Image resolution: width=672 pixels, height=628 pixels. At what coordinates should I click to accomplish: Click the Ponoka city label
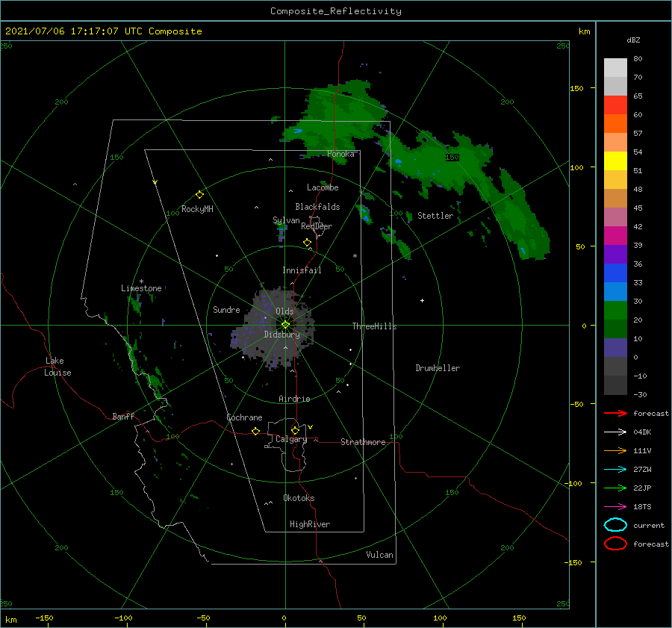coord(340,154)
